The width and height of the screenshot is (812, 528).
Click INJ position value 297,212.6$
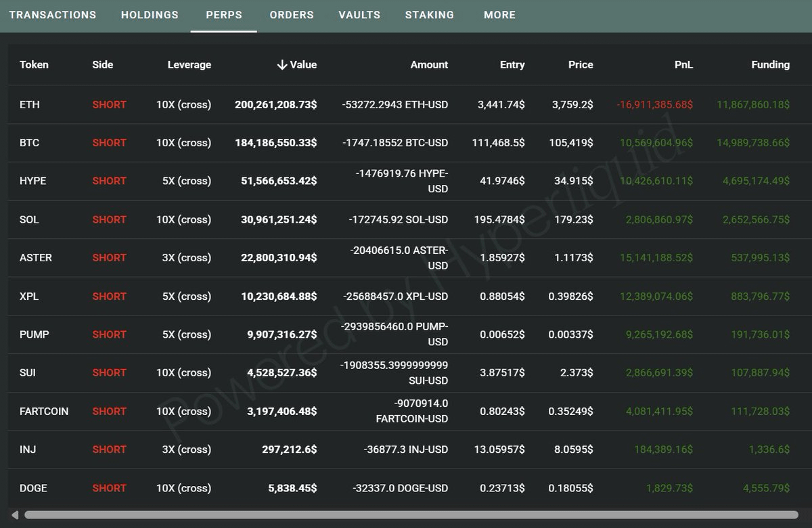tap(290, 449)
